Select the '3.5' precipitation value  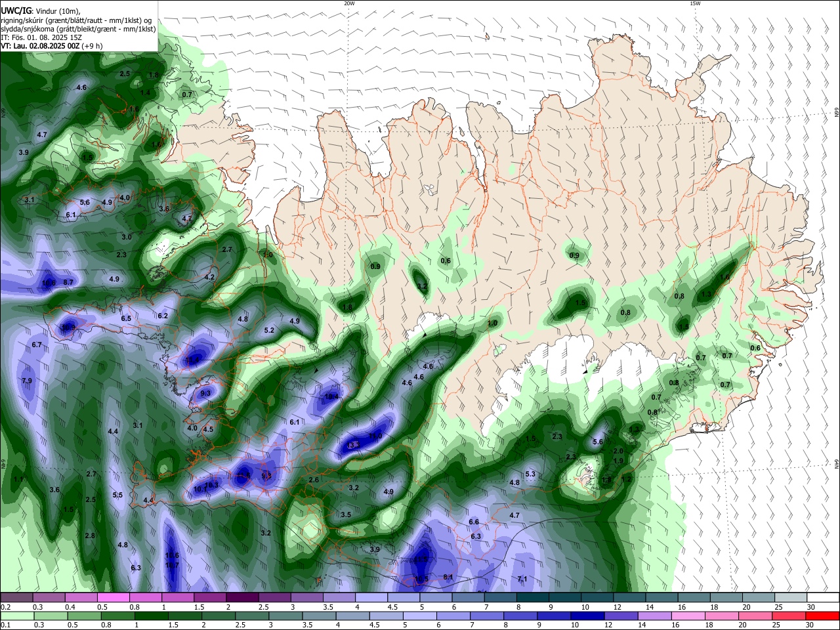[346, 514]
